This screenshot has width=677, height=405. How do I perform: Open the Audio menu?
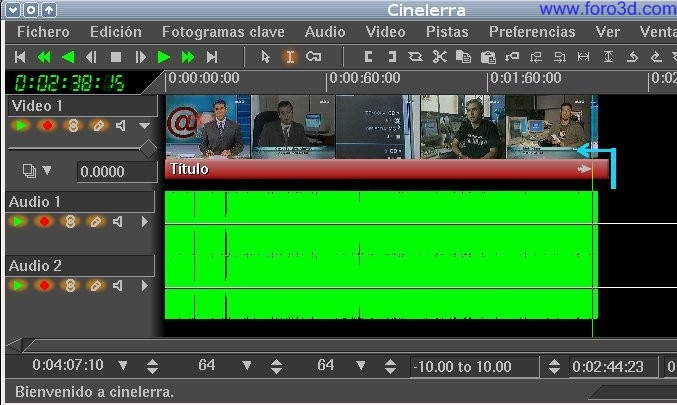tap(325, 32)
